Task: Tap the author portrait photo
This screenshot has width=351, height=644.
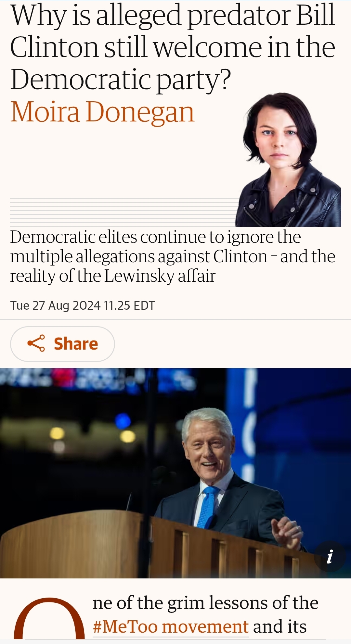Action: 288,159
